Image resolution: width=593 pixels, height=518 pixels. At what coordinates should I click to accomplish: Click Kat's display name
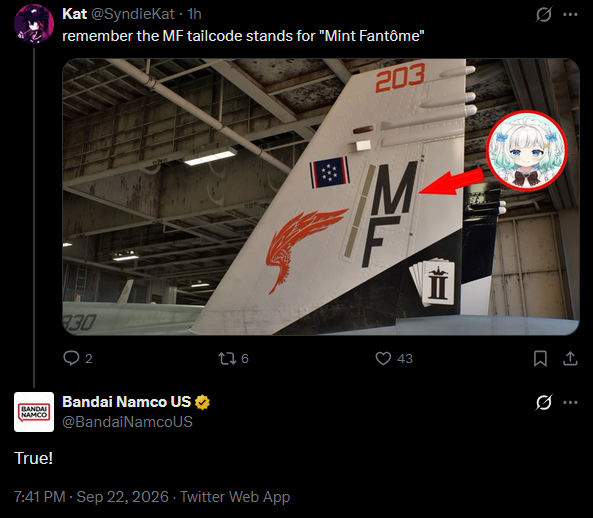[x=75, y=14]
